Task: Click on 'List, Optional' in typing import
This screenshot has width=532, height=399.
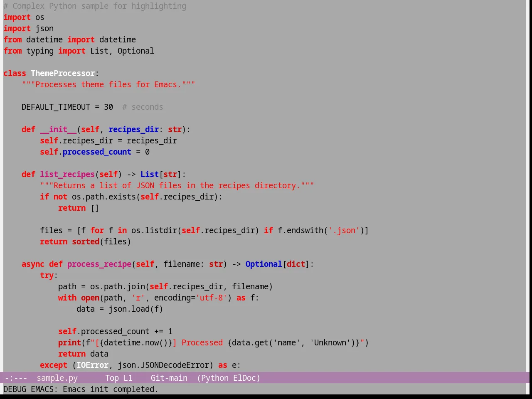Action: [x=122, y=51]
